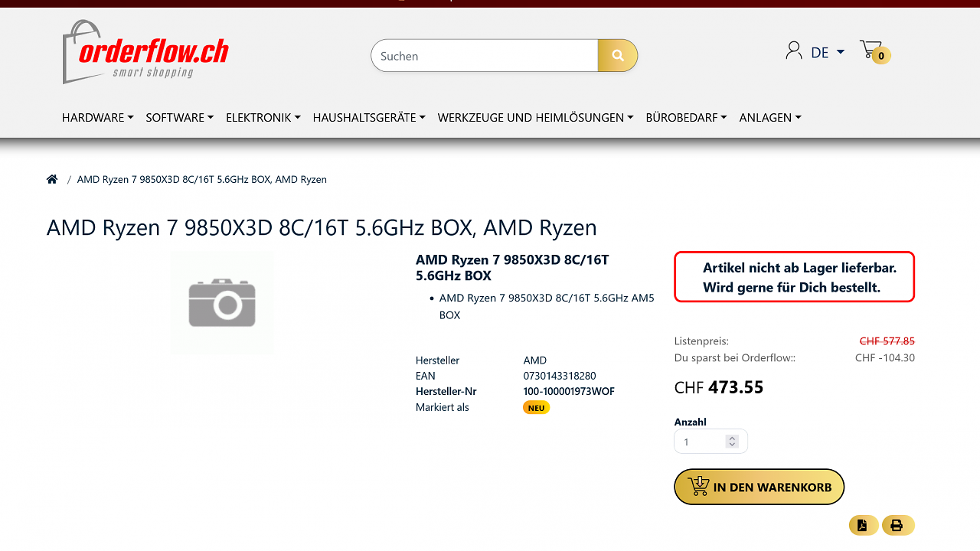This screenshot has height=551, width=980.
Task: Focus the Suchen search field
Action: click(485, 56)
